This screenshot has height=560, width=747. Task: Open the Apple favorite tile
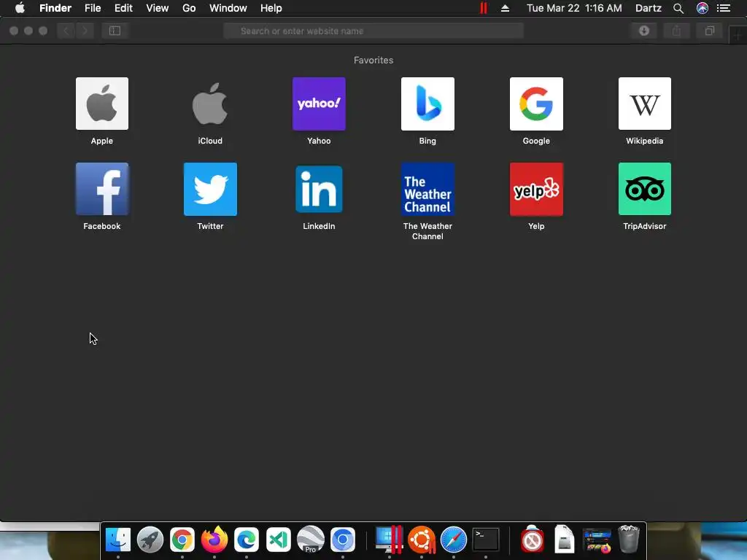click(102, 104)
